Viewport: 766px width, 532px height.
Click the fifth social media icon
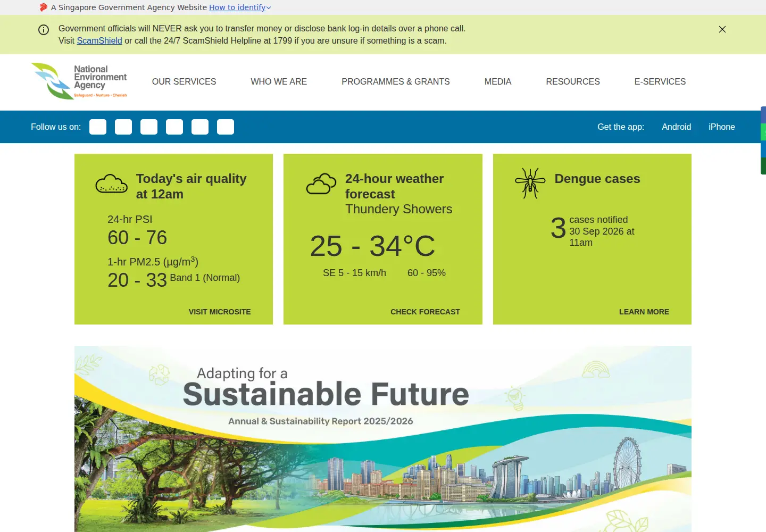(x=200, y=127)
